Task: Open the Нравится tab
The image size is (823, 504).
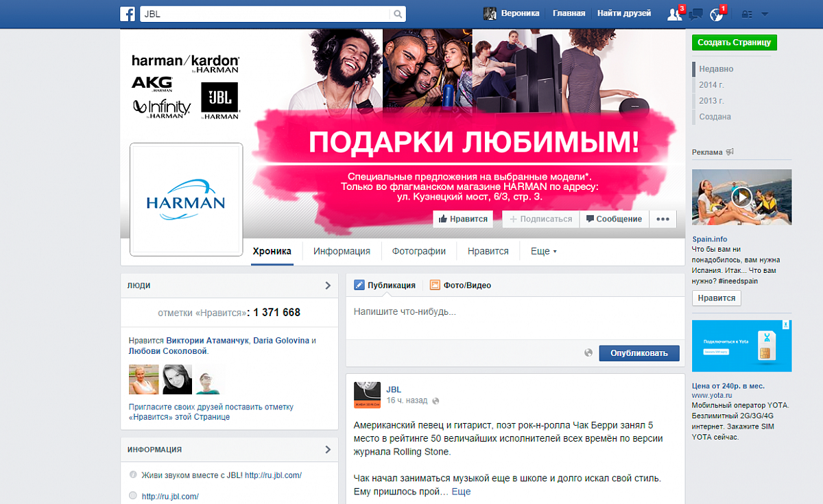Action: (x=488, y=251)
